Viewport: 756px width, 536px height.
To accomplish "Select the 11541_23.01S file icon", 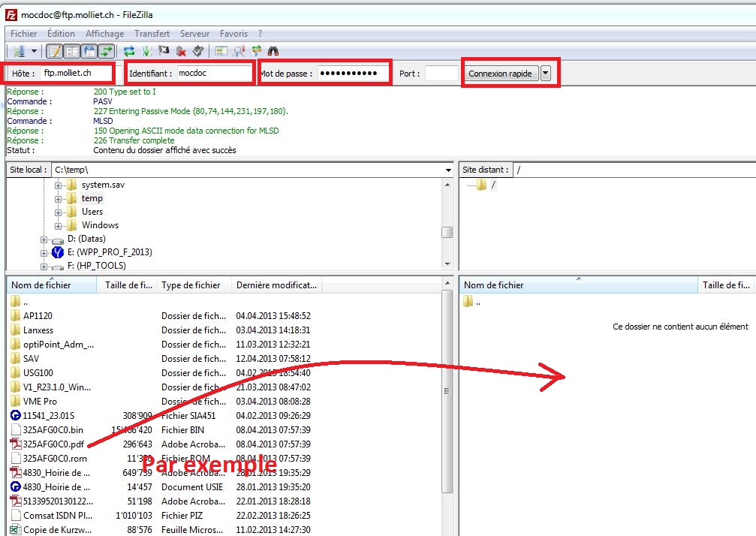I will (x=16, y=415).
